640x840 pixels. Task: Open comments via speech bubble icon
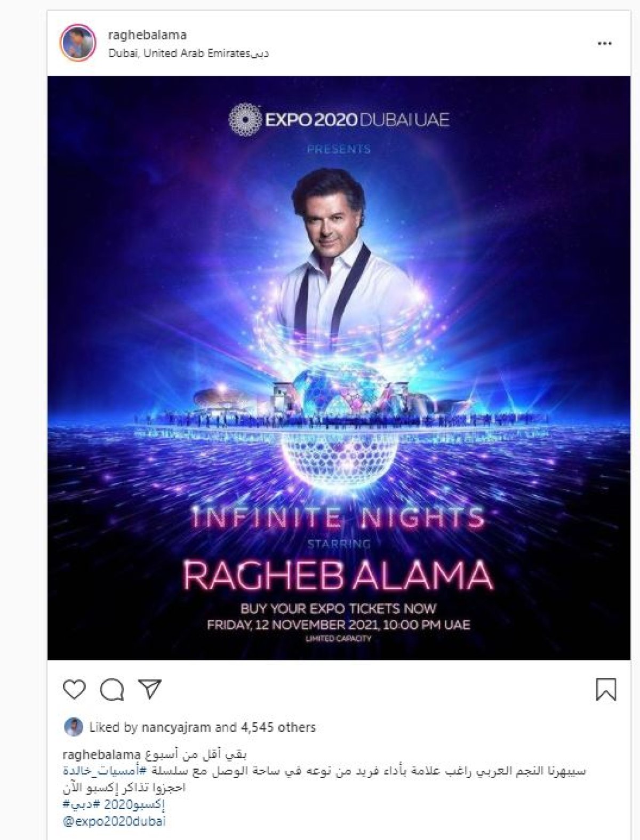[112, 690]
